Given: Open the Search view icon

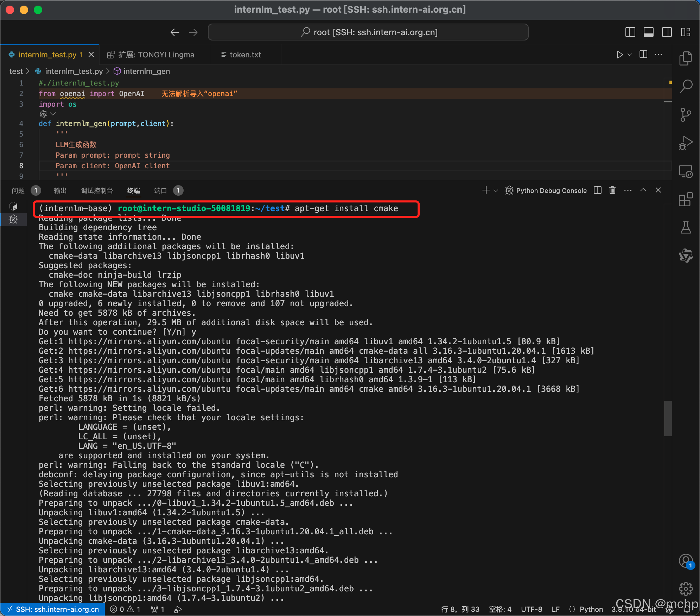Looking at the screenshot, I should point(686,86).
